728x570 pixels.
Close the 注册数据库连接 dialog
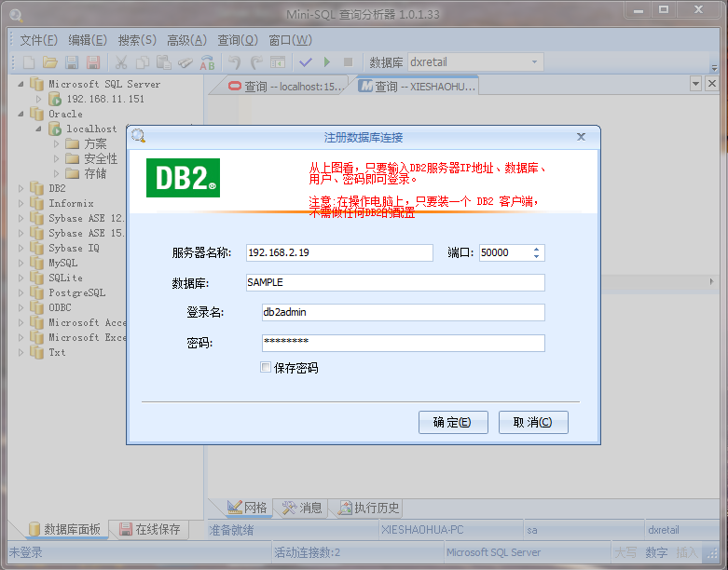[581, 137]
